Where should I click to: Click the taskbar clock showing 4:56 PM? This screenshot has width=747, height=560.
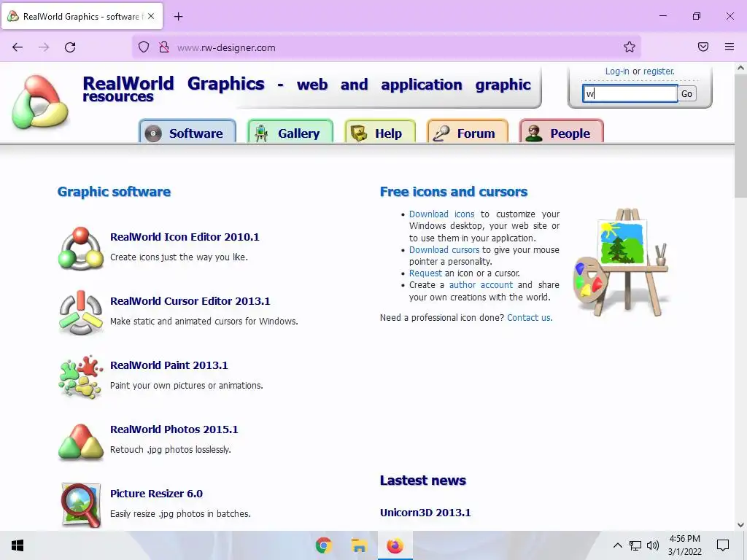[684, 545]
